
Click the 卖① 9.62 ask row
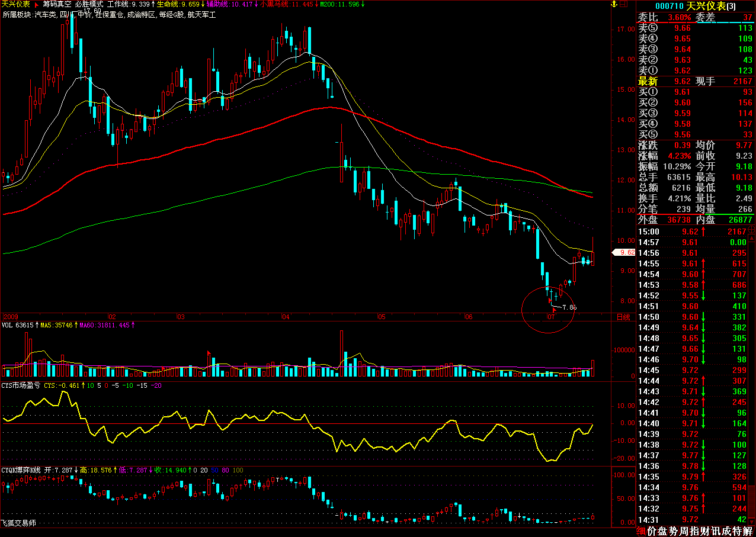pyautogui.click(x=696, y=71)
